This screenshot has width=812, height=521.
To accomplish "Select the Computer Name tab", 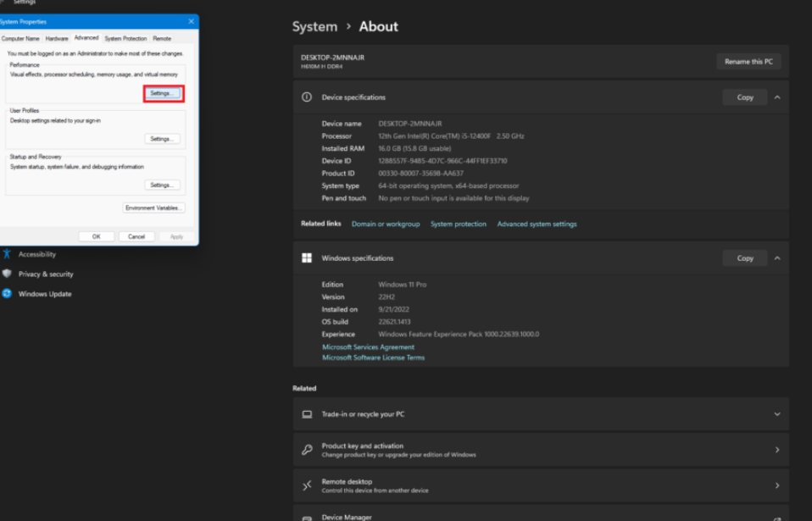I will [20, 38].
